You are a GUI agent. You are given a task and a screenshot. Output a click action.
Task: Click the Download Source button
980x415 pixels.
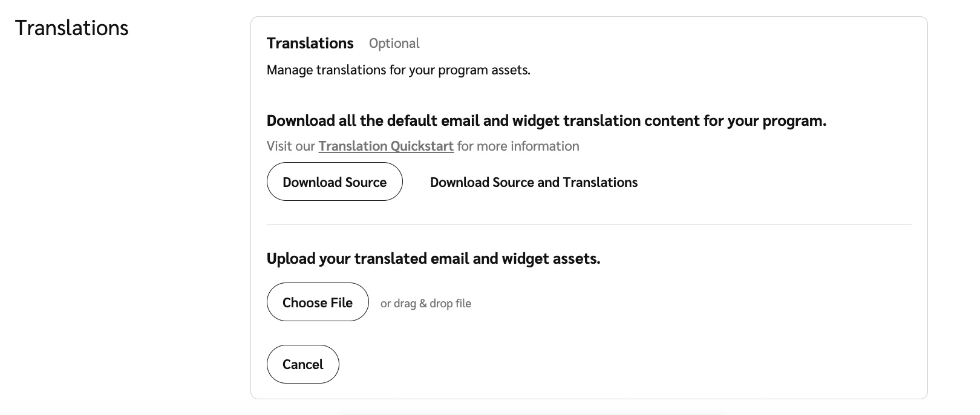coord(335,182)
